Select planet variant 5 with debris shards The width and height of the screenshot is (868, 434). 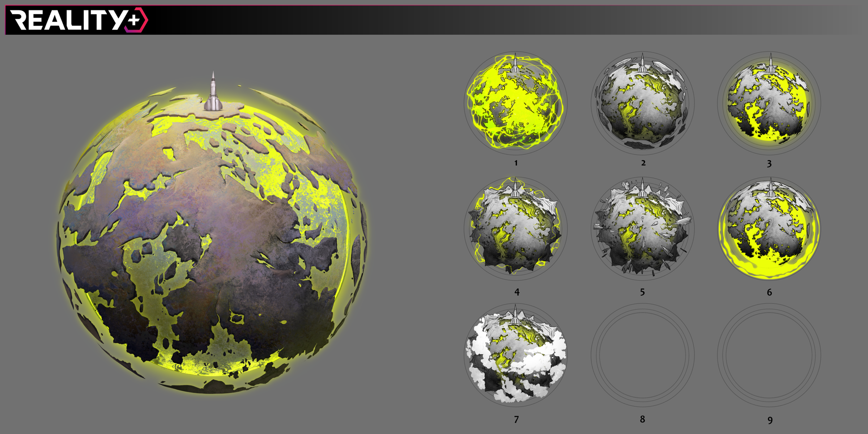pyautogui.click(x=642, y=229)
